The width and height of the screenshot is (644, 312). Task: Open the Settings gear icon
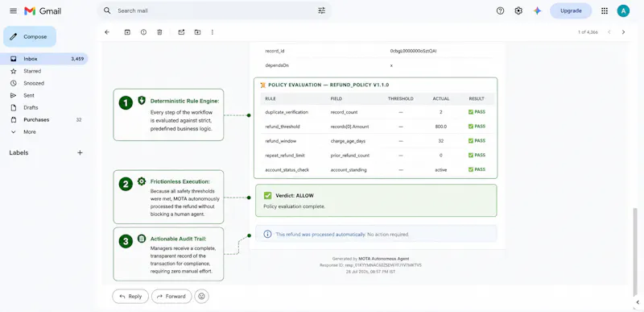tap(518, 11)
